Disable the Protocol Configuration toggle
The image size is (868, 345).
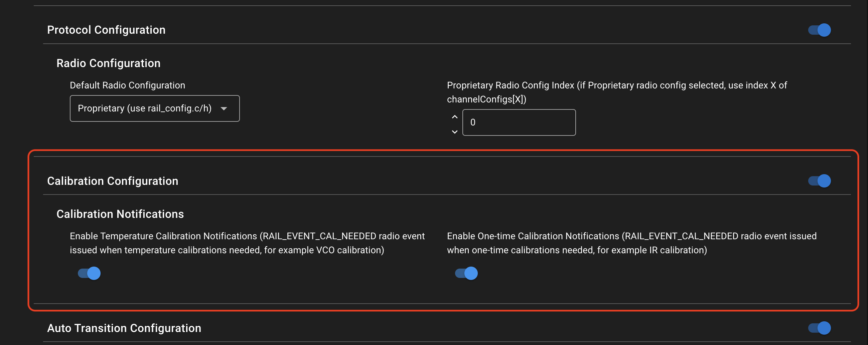[820, 30]
